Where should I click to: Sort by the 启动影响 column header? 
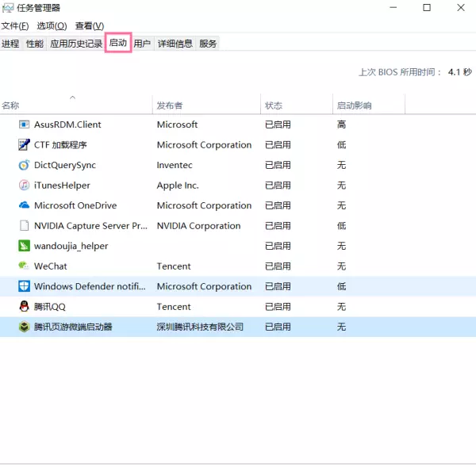(369, 105)
